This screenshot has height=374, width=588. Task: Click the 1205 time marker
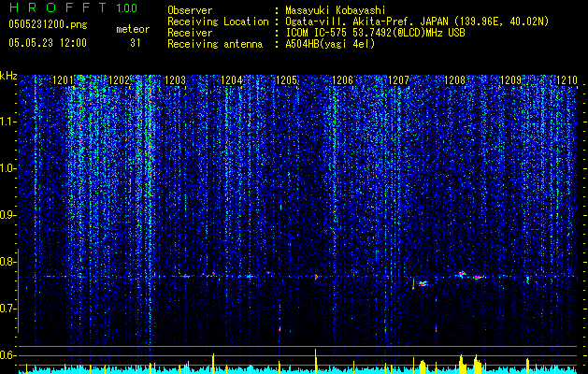287,80
